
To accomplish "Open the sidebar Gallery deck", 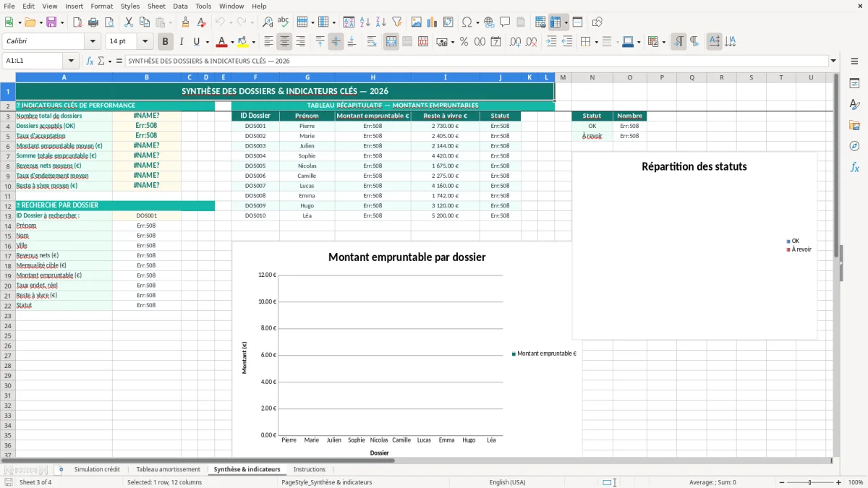I will pyautogui.click(x=854, y=125).
